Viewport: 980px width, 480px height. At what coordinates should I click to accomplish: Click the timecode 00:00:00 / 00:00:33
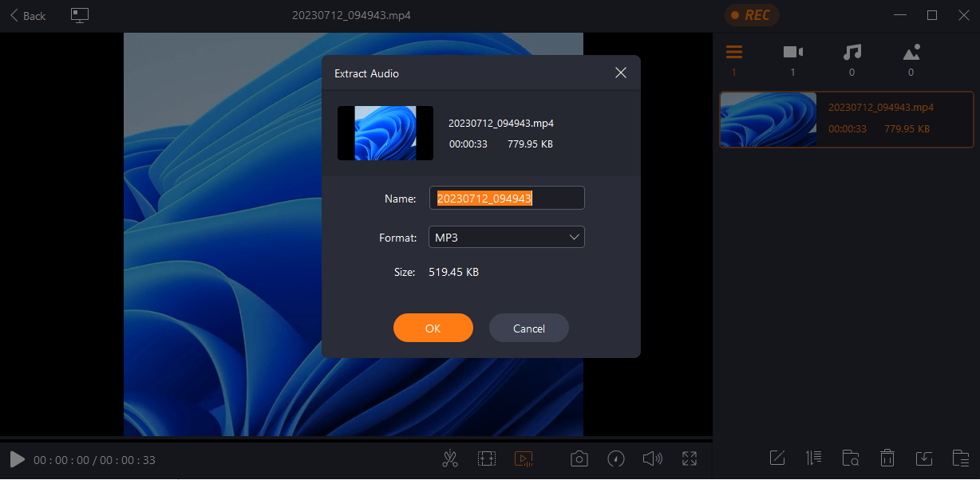pyautogui.click(x=94, y=460)
